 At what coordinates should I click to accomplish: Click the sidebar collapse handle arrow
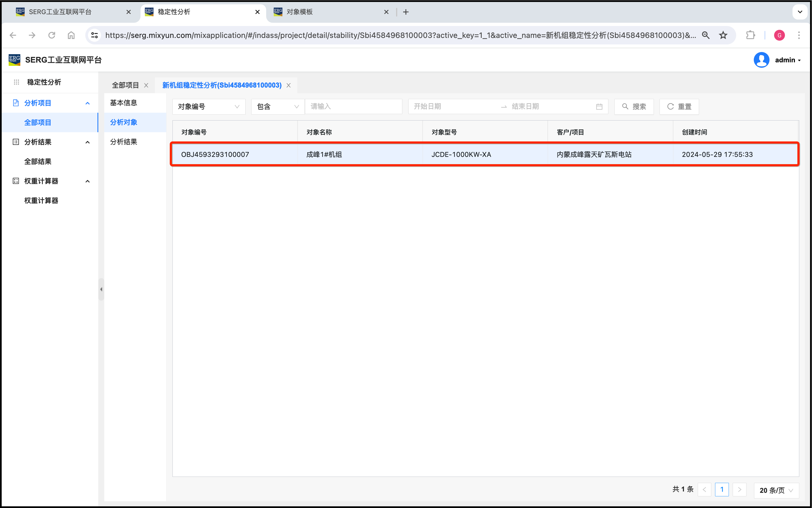point(101,289)
